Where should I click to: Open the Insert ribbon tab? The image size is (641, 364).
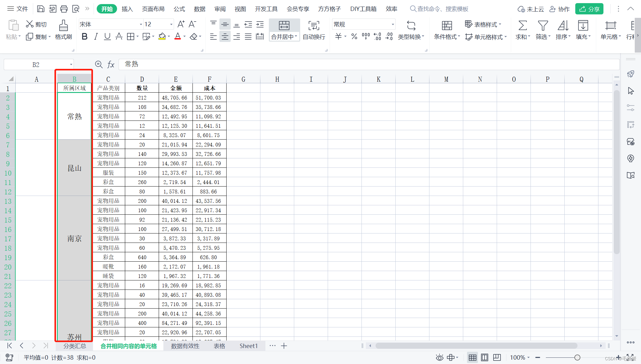[x=127, y=9]
